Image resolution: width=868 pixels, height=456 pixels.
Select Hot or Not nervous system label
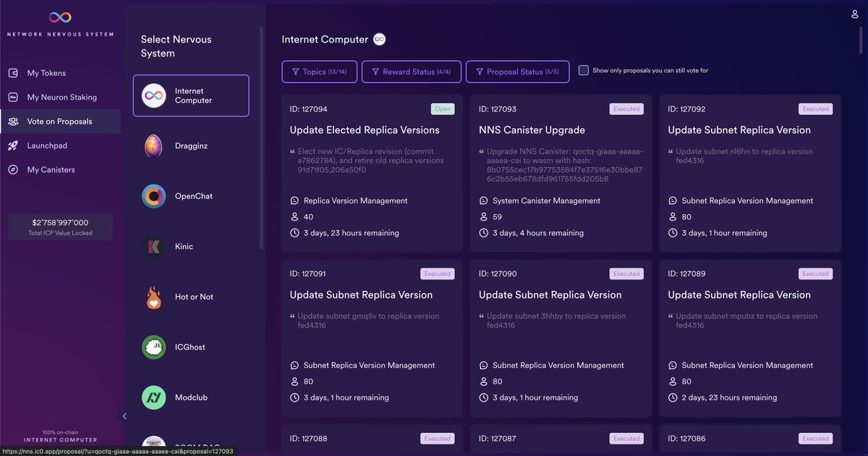194,297
